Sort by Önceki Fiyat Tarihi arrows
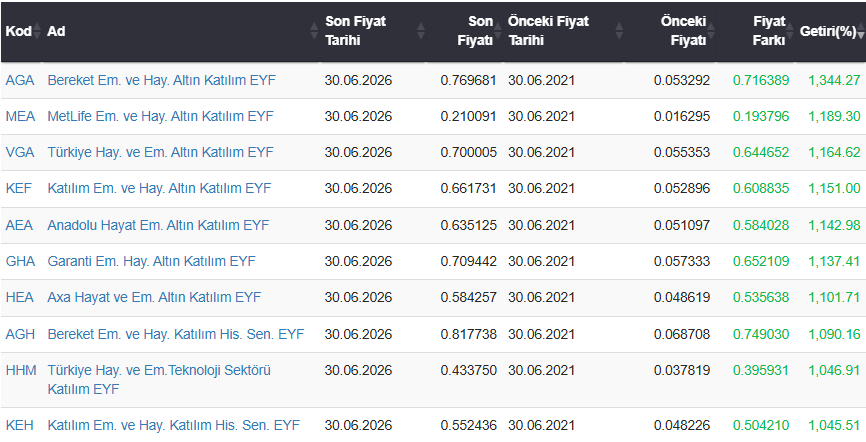866x442 pixels. coord(619,31)
